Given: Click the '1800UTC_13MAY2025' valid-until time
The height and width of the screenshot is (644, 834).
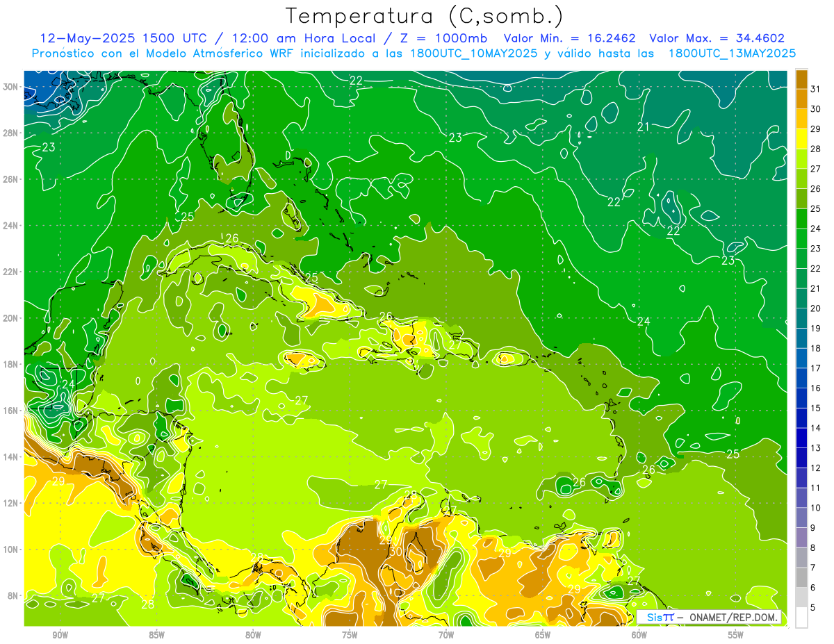Looking at the screenshot, I should pyautogui.click(x=733, y=53).
